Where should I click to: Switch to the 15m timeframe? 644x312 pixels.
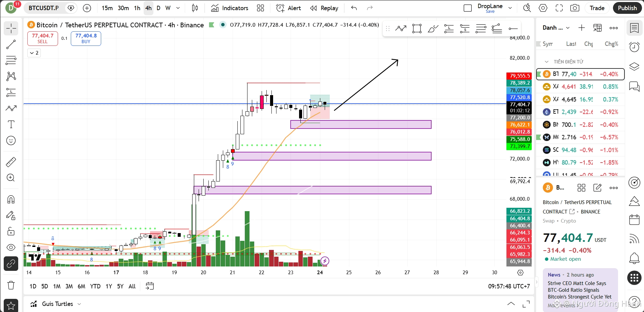coord(107,8)
